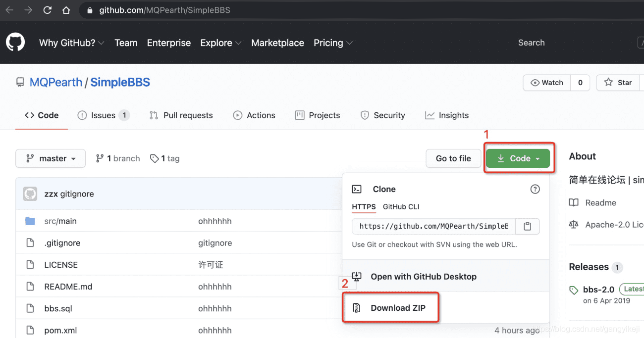Switch to the Code tab
The height and width of the screenshot is (338, 644).
[42, 115]
